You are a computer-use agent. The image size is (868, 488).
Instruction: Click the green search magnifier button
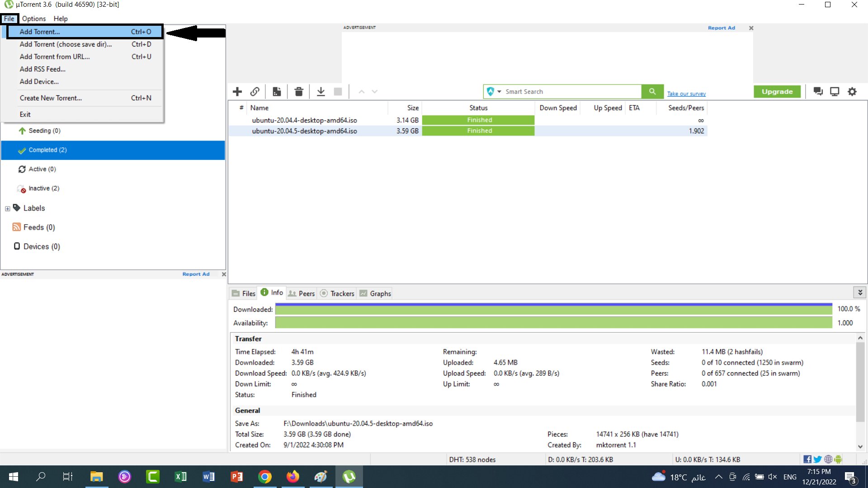(x=652, y=92)
